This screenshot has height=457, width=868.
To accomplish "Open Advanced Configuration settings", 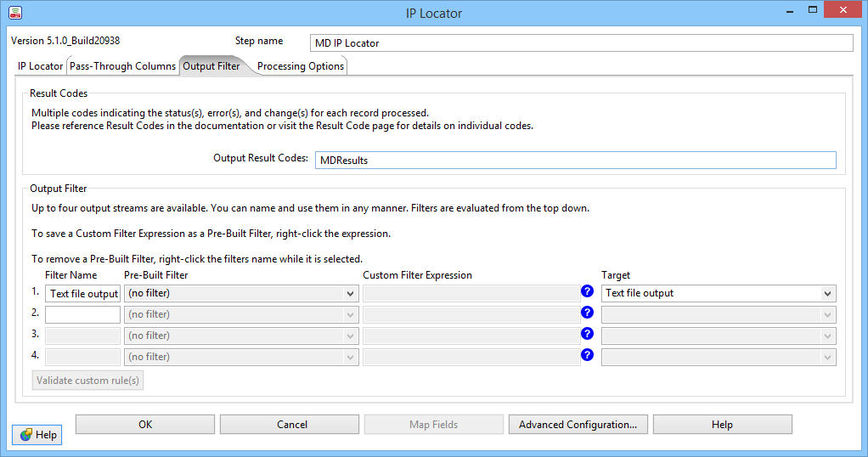I will pyautogui.click(x=578, y=425).
